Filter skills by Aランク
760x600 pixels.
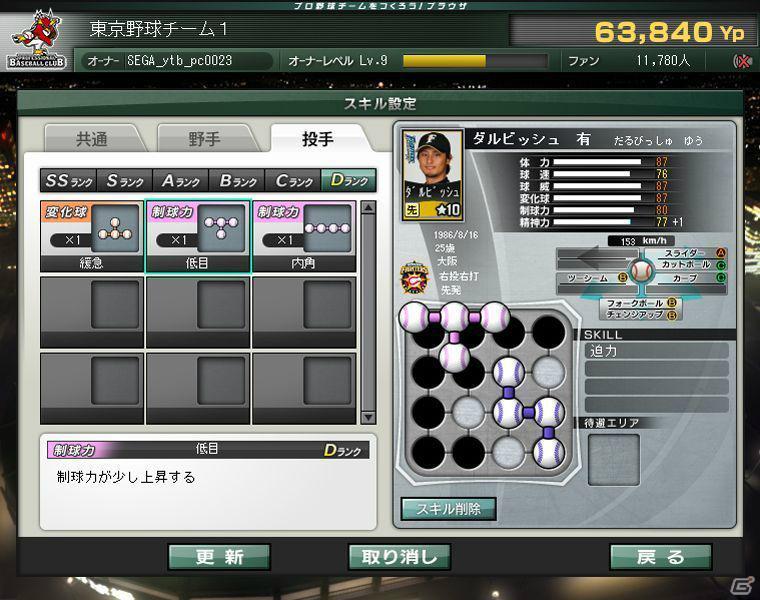[x=181, y=181]
